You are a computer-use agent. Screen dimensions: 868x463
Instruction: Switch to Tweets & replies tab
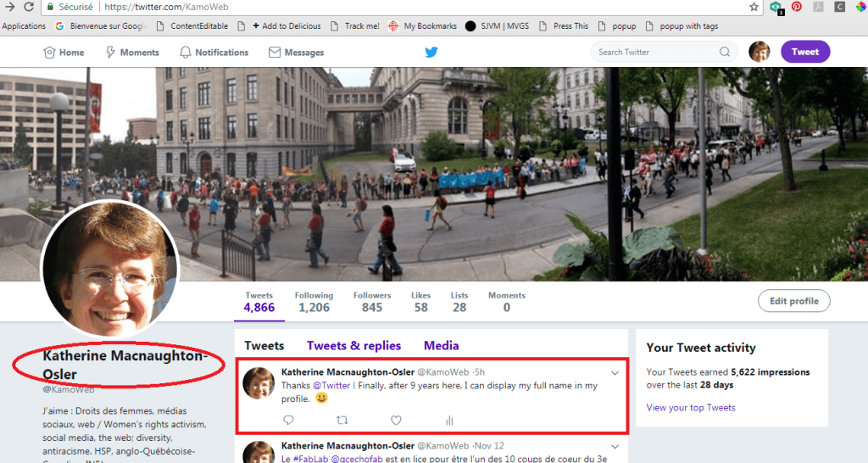pyautogui.click(x=353, y=345)
